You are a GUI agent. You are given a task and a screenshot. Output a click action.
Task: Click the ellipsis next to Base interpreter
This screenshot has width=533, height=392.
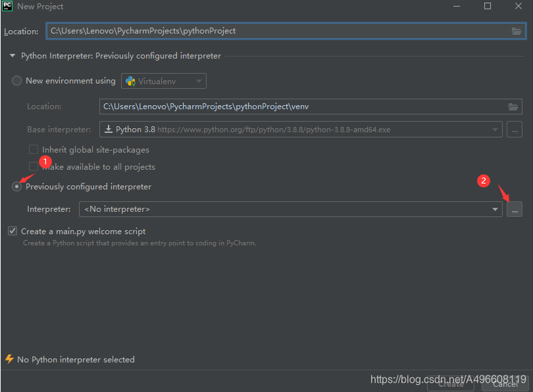click(515, 129)
